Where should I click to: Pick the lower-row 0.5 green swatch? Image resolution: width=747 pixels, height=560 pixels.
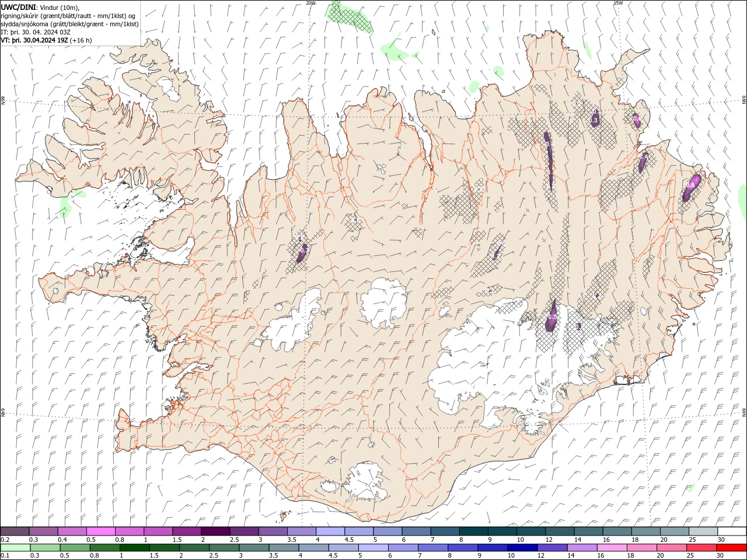tap(75, 548)
